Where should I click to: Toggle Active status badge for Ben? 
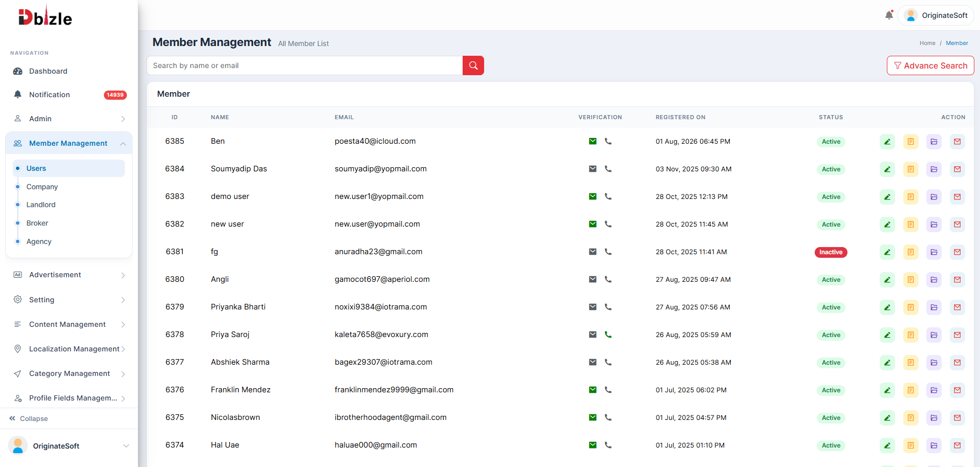831,142
